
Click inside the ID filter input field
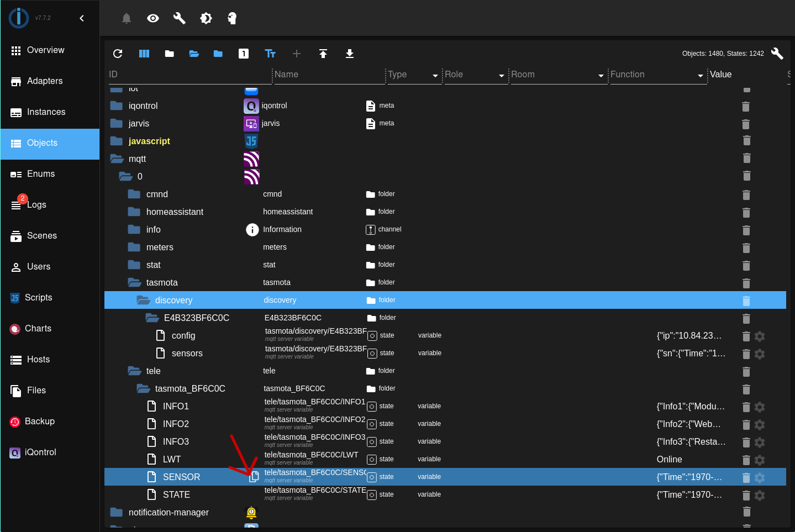tap(188, 75)
